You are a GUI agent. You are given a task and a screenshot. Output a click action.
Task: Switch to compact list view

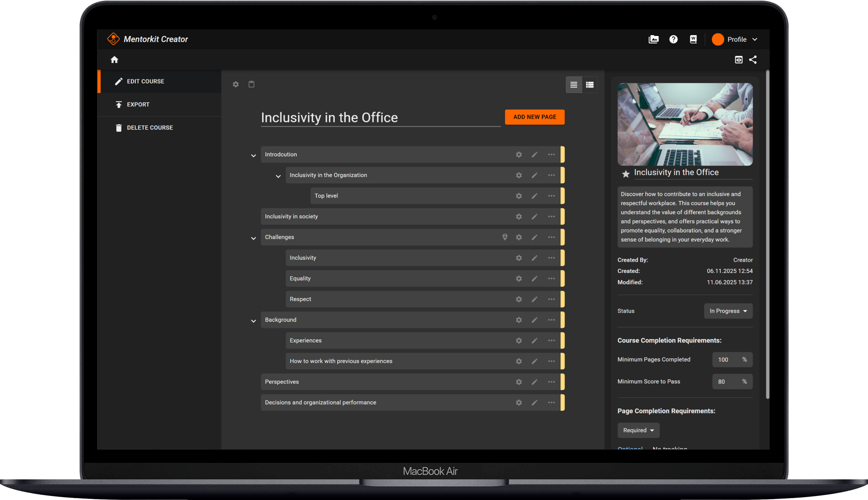point(574,85)
